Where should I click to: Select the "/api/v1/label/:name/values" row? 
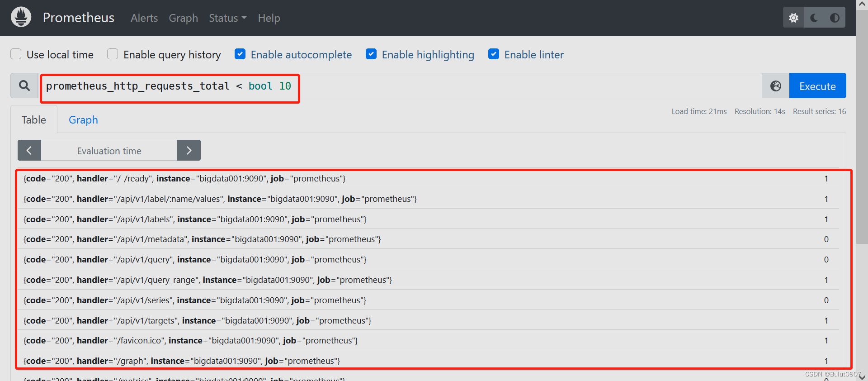[x=428, y=199]
